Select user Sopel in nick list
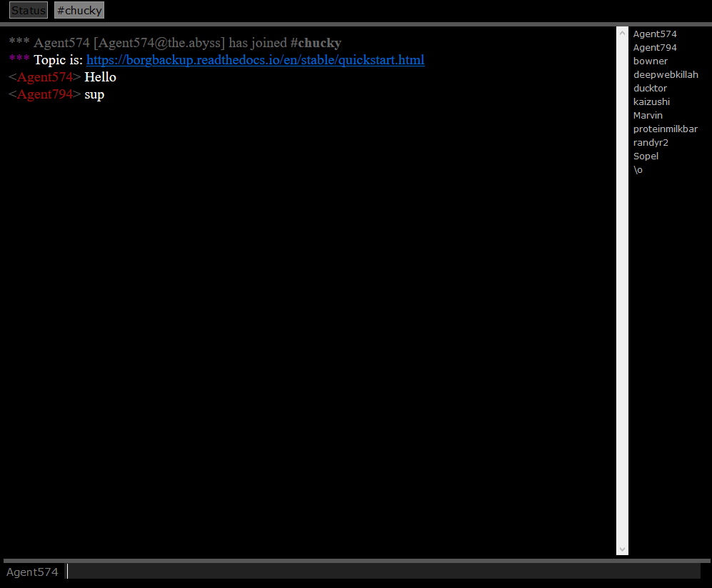 click(x=646, y=156)
